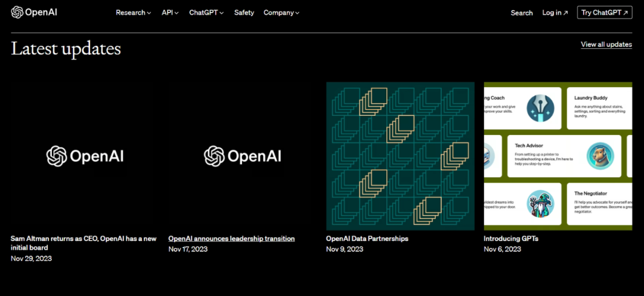The height and width of the screenshot is (296, 644).
Task: Open the ChatGPT dropdown menu
Action: point(206,13)
